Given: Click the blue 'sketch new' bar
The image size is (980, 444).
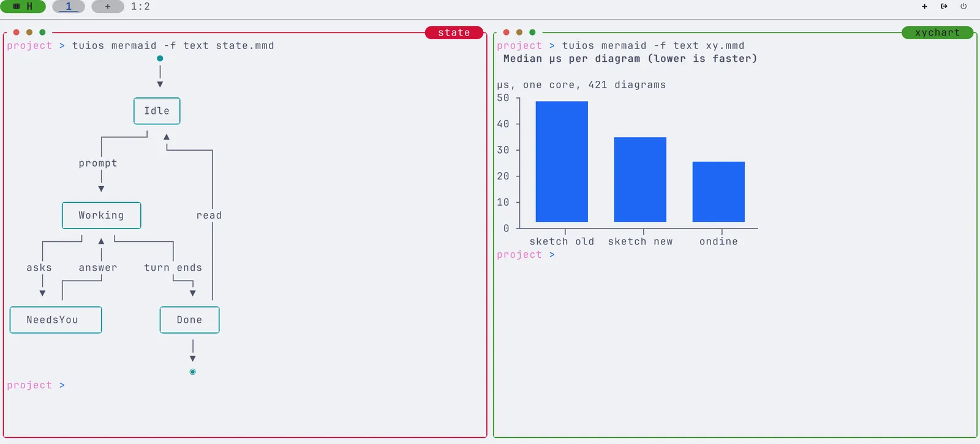Looking at the screenshot, I should click(640, 179).
